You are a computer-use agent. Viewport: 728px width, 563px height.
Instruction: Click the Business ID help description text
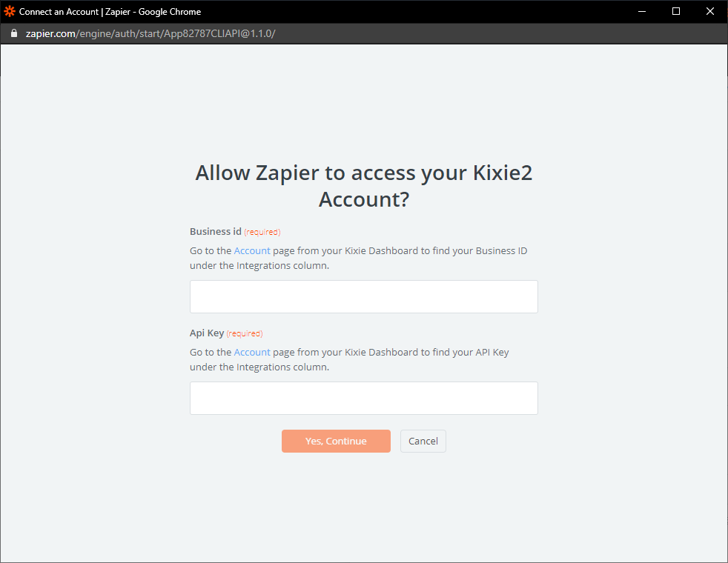tap(358, 259)
